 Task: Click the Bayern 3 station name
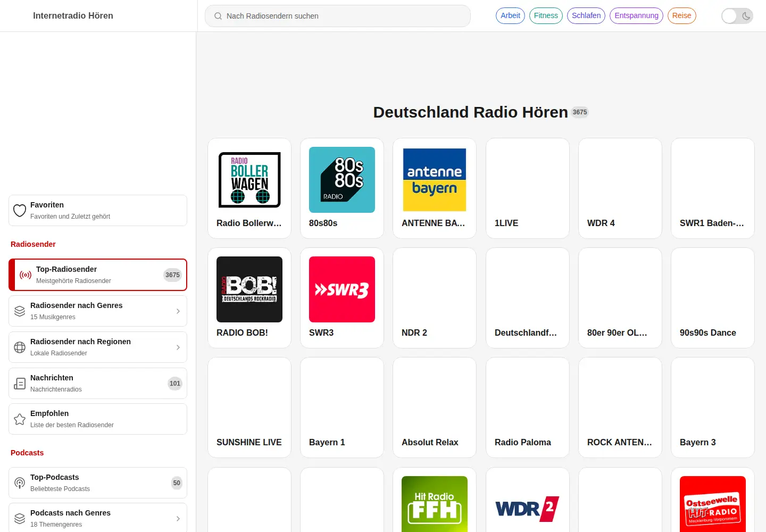tap(698, 443)
